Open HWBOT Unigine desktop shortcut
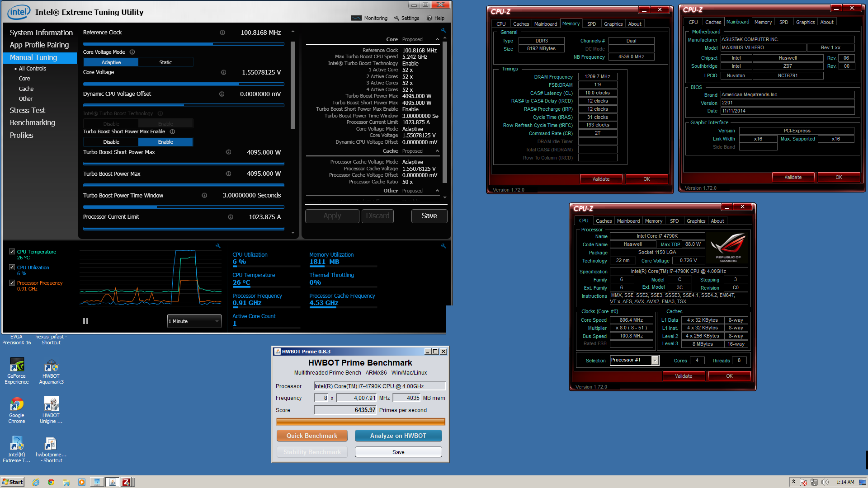The image size is (868, 488). 51,410
